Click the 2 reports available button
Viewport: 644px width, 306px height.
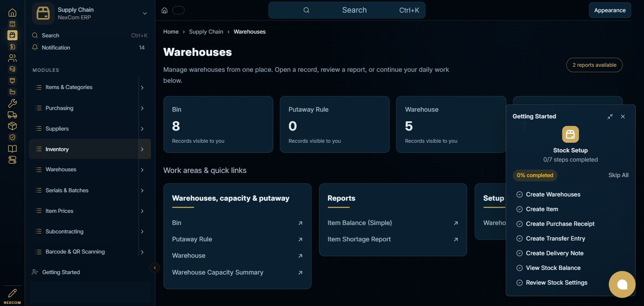594,65
